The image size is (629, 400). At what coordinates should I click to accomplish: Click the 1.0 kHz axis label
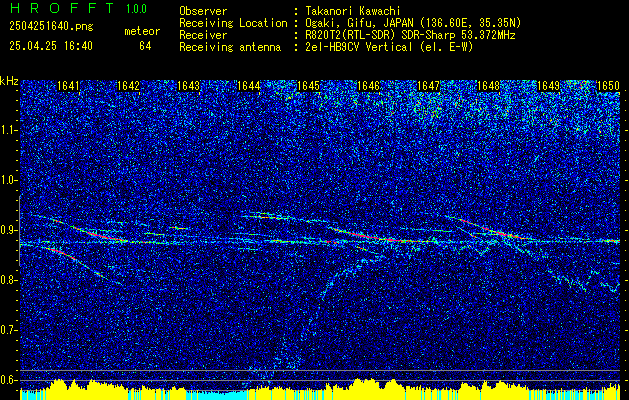click(x=8, y=180)
